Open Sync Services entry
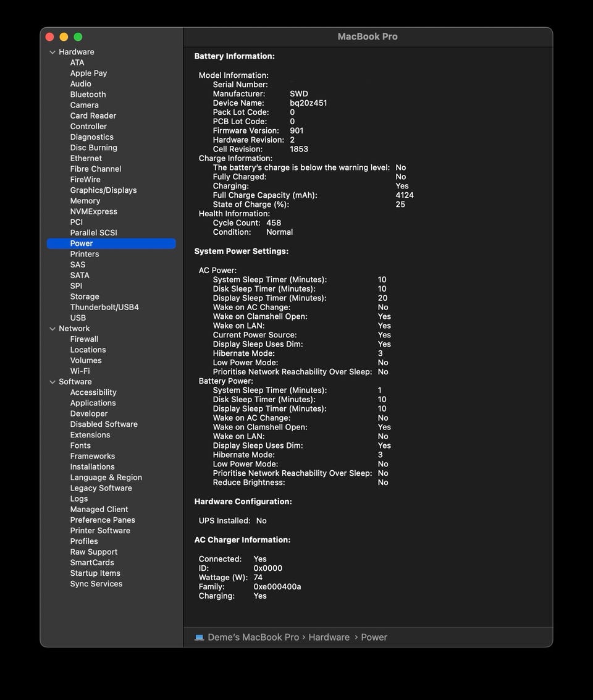This screenshot has width=593, height=700. pyautogui.click(x=96, y=584)
